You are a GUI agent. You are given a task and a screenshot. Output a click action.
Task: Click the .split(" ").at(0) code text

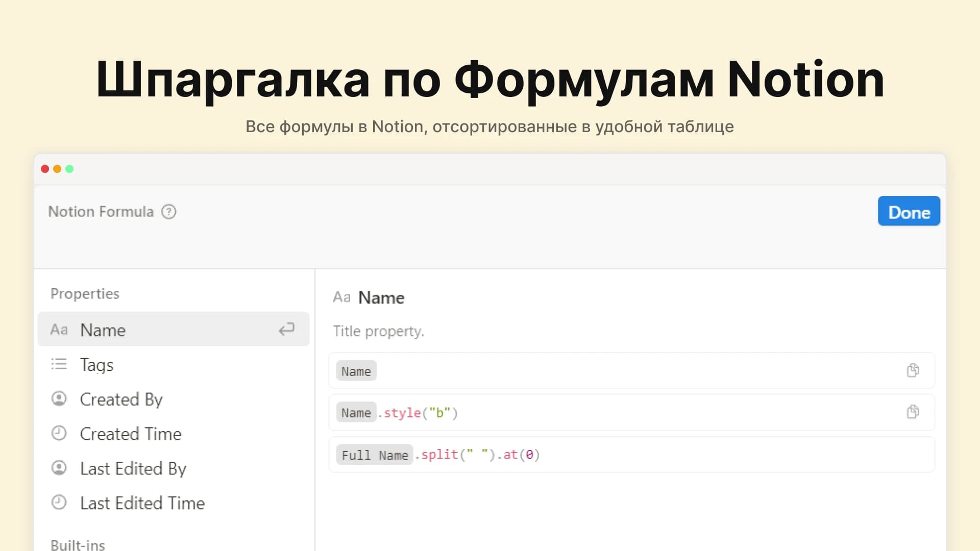pyautogui.click(x=477, y=455)
